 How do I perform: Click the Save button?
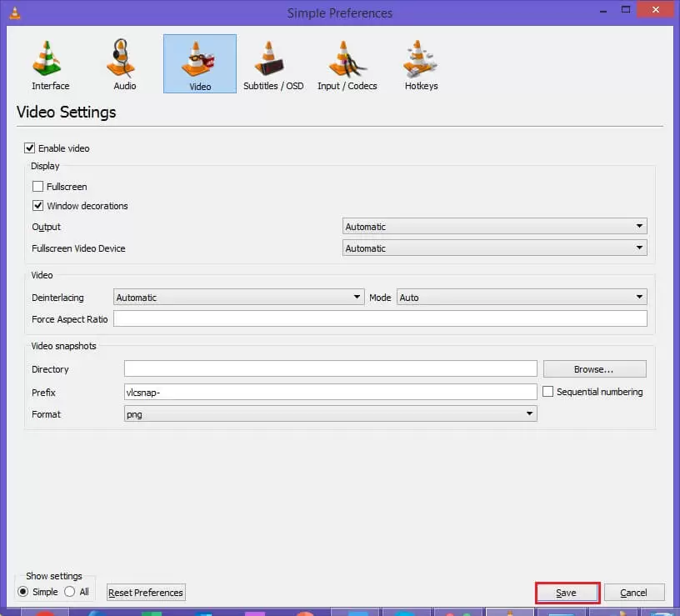pyautogui.click(x=567, y=593)
